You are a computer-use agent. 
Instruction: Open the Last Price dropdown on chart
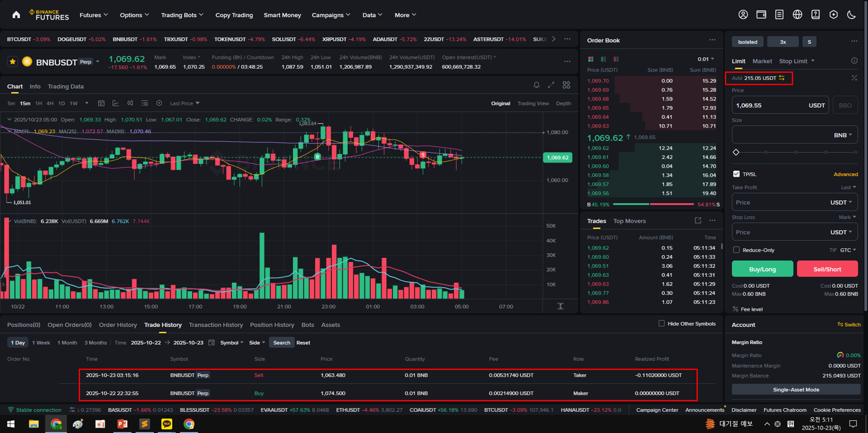pyautogui.click(x=185, y=103)
